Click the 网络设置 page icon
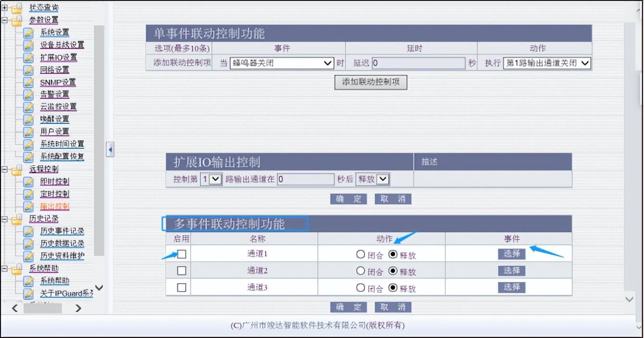The image size is (644, 338). tap(29, 70)
